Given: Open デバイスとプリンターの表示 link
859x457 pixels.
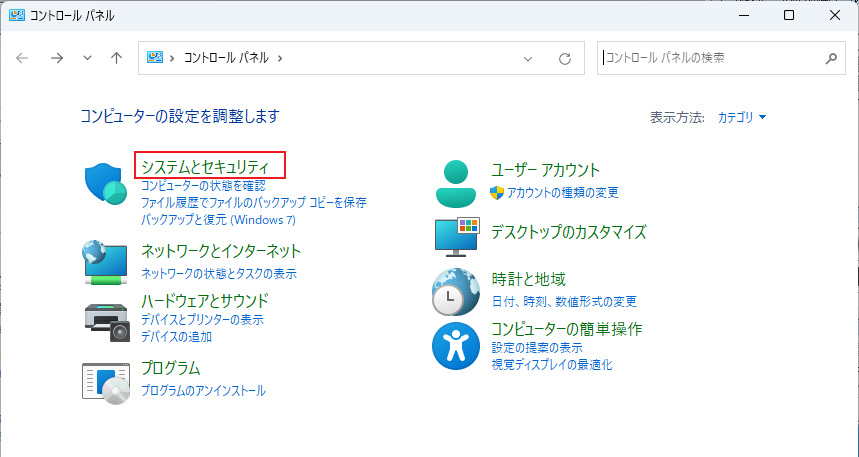Looking at the screenshot, I should tap(203, 319).
